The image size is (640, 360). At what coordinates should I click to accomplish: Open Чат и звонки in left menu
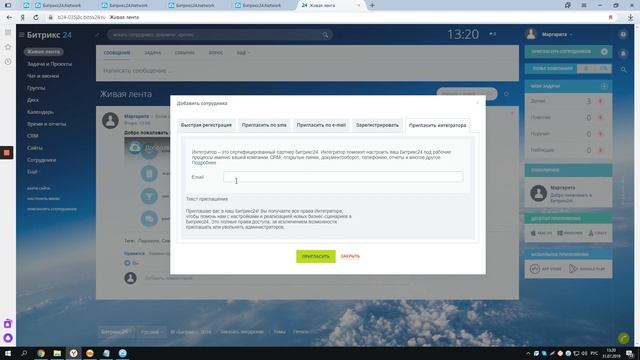click(x=43, y=76)
